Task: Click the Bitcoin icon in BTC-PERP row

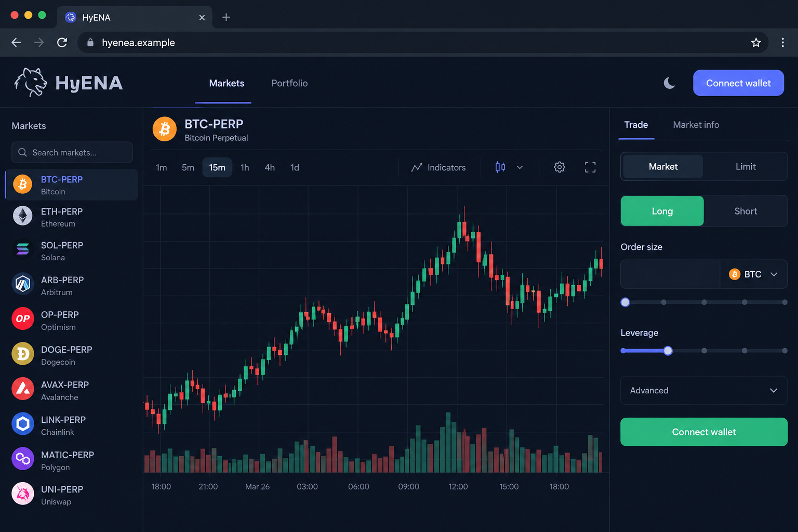Action: 22,184
